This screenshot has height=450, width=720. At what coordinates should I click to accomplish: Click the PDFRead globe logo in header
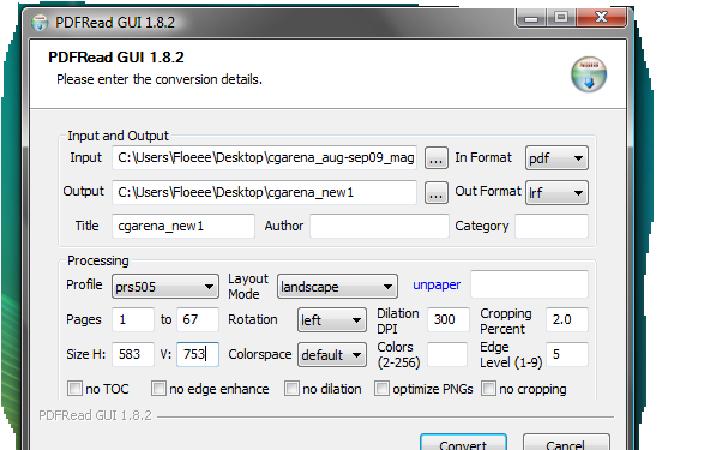[589, 74]
